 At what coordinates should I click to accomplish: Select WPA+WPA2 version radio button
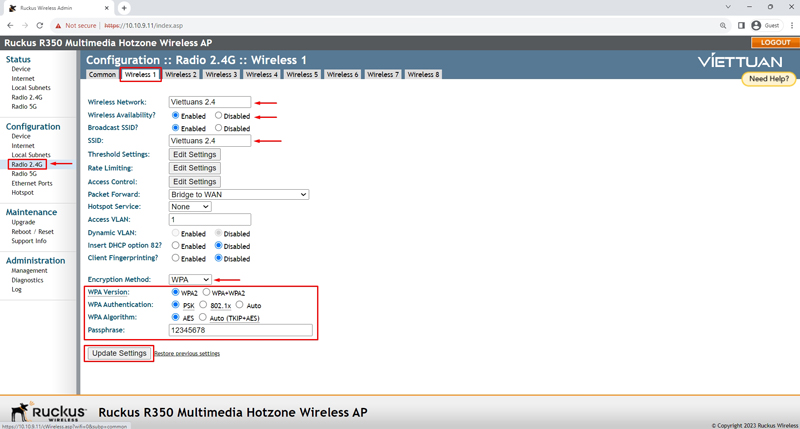(x=206, y=293)
